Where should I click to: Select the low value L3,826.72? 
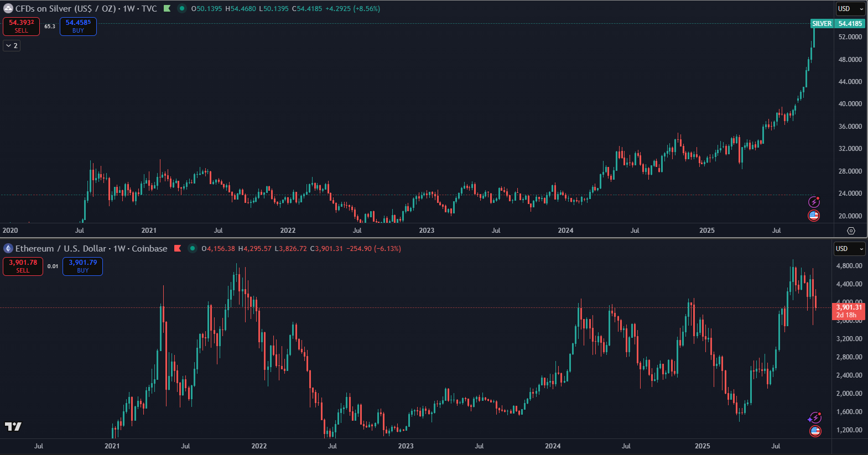[291, 249]
